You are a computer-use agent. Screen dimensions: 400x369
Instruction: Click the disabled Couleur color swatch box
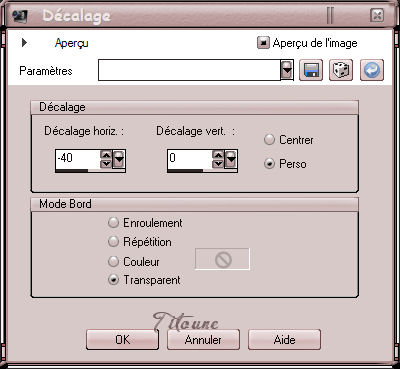pos(222,259)
